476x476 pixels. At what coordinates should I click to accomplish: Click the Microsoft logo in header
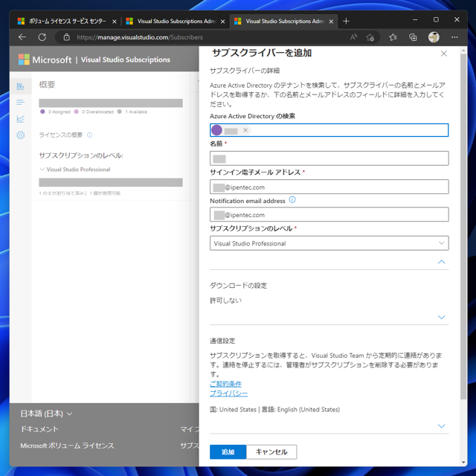point(45,59)
